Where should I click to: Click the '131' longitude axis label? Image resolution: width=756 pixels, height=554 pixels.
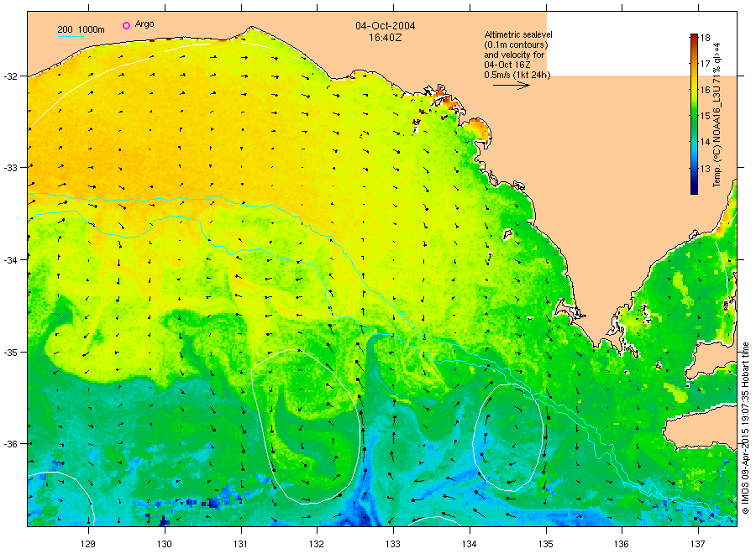pos(240,545)
